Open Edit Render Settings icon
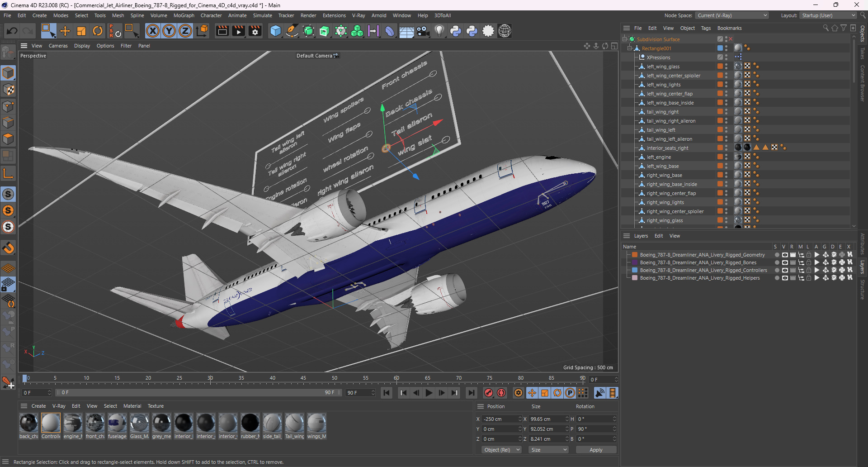 [x=255, y=31]
